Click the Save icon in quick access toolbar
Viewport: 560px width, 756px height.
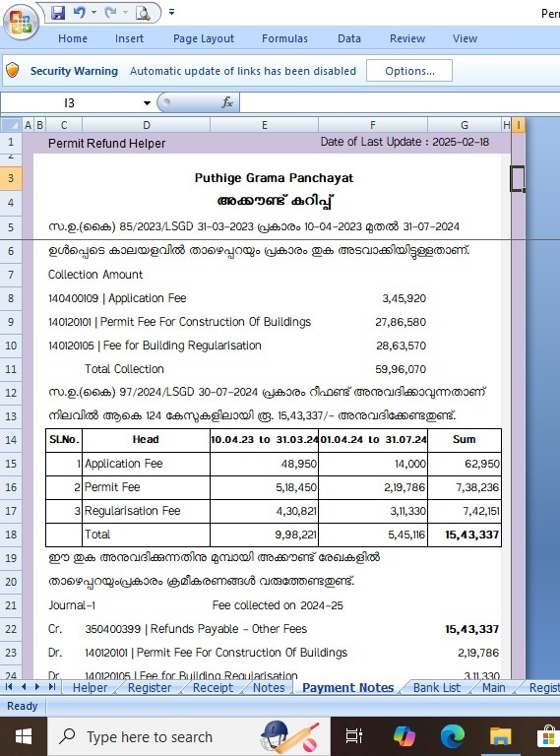coord(58,13)
